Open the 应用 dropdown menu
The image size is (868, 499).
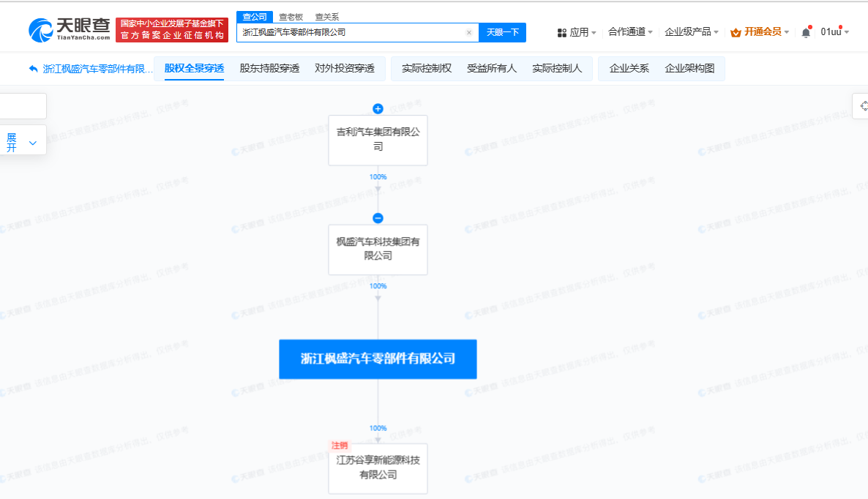click(577, 32)
